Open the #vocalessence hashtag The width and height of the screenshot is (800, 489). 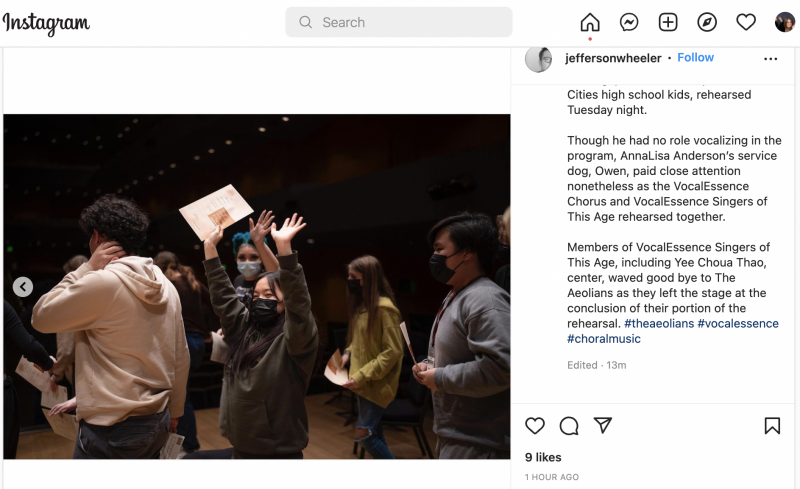point(738,324)
